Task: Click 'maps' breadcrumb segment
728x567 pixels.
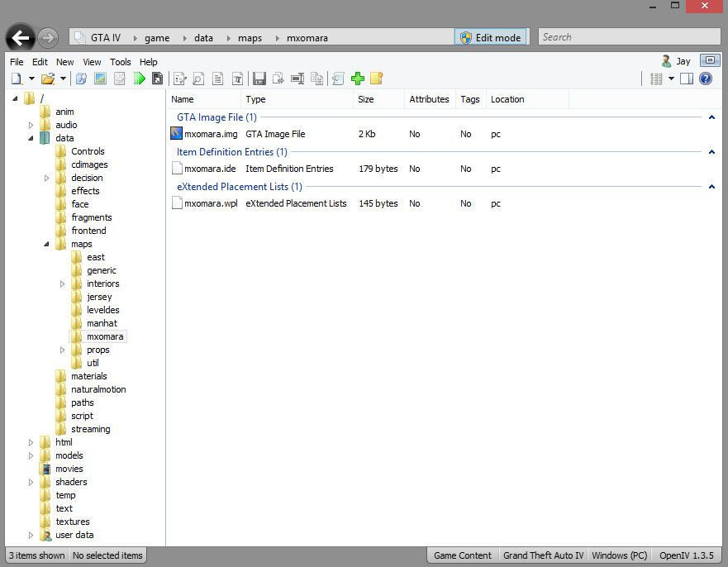Action: [x=250, y=38]
